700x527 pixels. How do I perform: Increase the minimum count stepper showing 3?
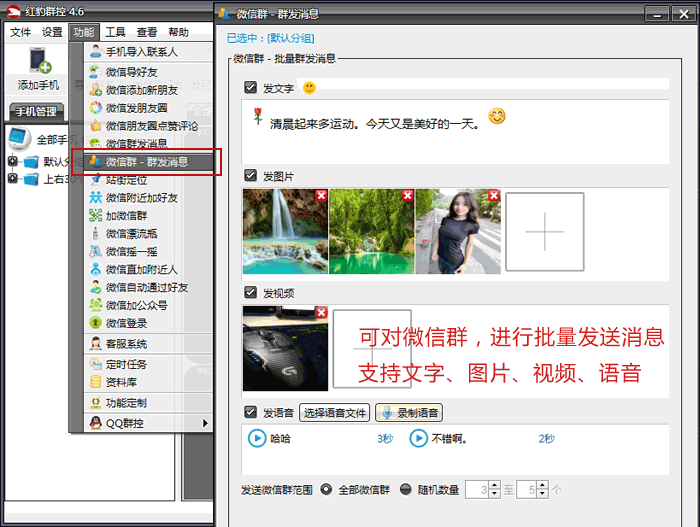(x=494, y=485)
